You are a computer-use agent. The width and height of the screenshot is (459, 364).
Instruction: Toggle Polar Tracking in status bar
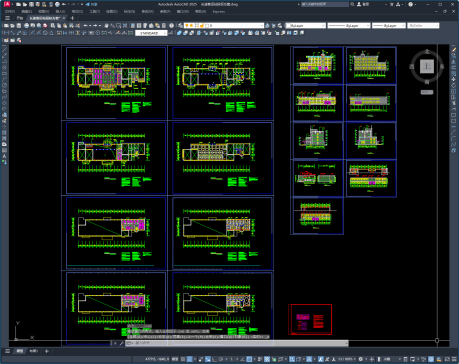pyautogui.click(x=221, y=359)
